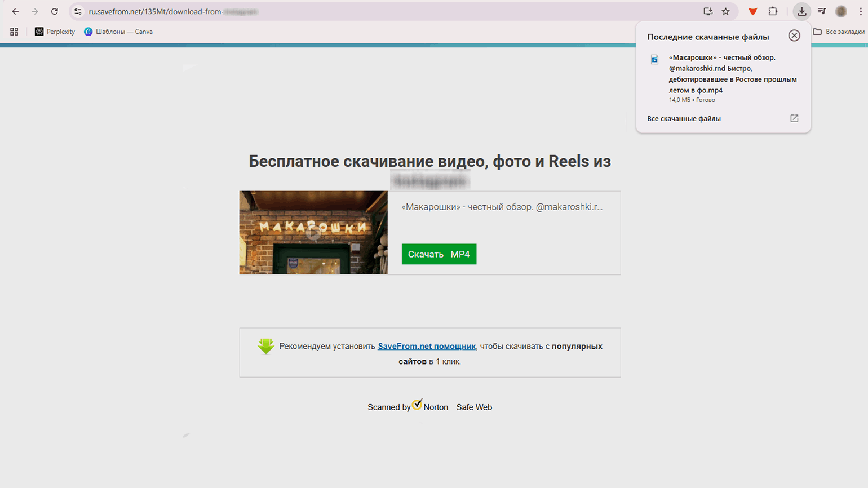Open the Perplexity bookmark
This screenshot has width=868, height=488.
(55, 32)
